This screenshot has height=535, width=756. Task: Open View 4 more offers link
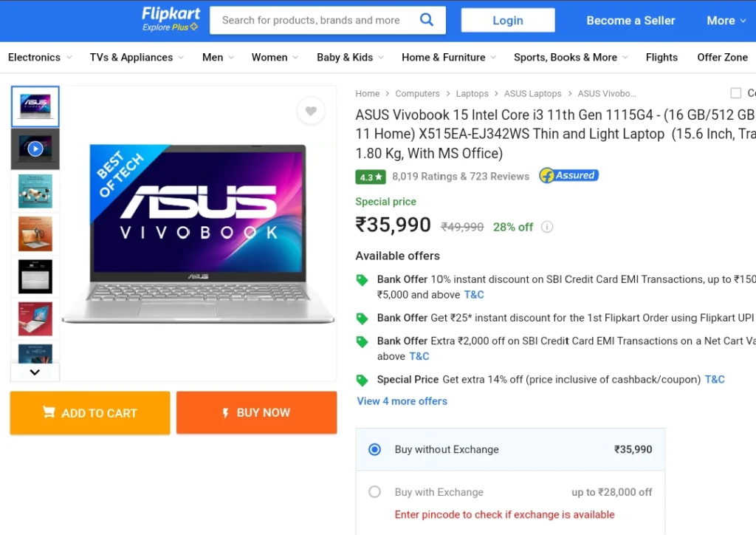coord(402,401)
